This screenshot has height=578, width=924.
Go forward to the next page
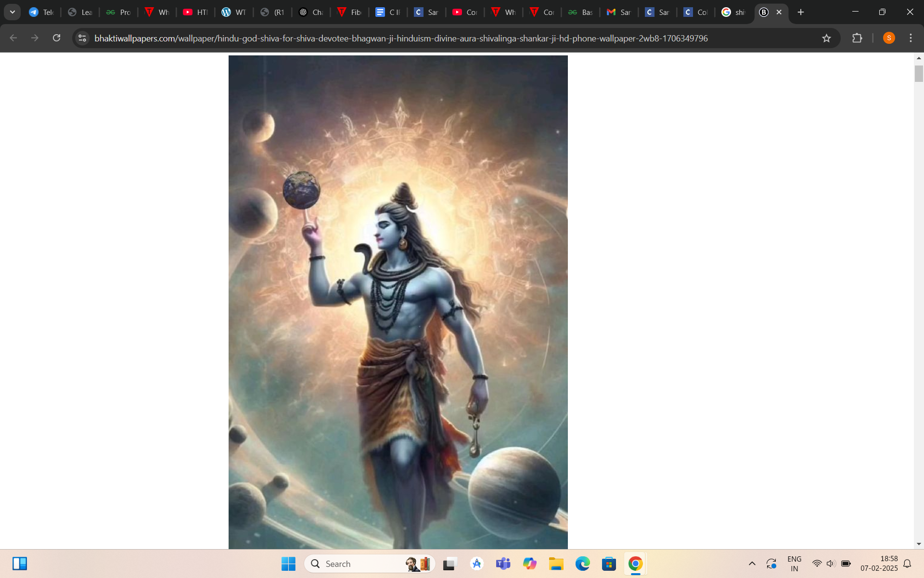click(x=35, y=38)
